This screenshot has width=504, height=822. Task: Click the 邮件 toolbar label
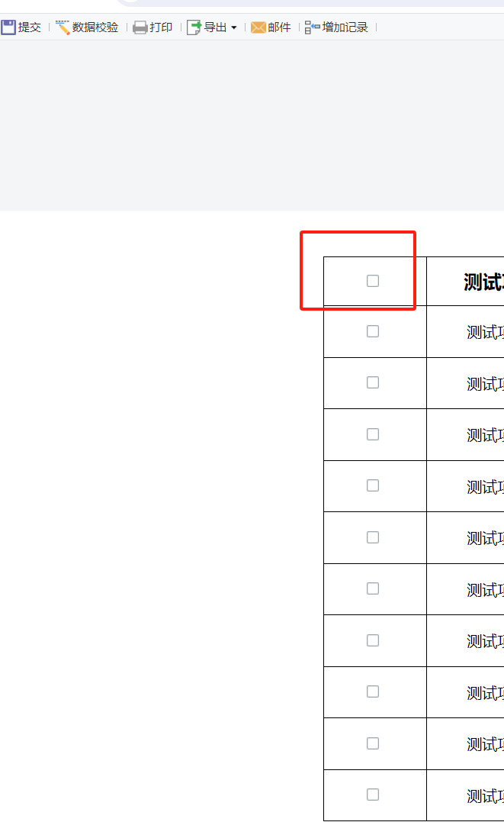[x=279, y=27]
